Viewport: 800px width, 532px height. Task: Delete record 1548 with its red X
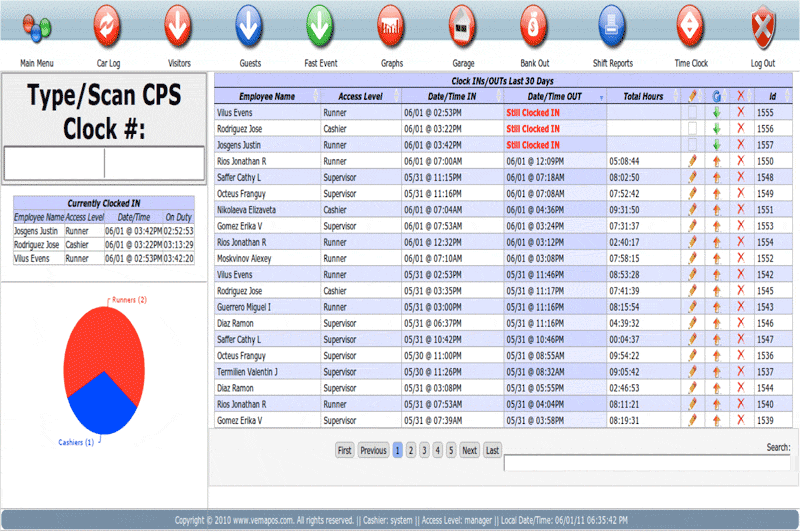[740, 177]
